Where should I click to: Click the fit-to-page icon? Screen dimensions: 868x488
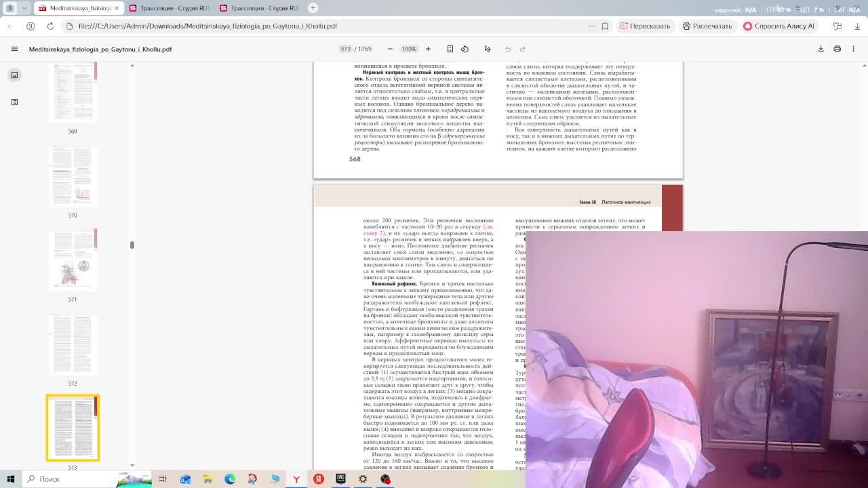point(450,49)
